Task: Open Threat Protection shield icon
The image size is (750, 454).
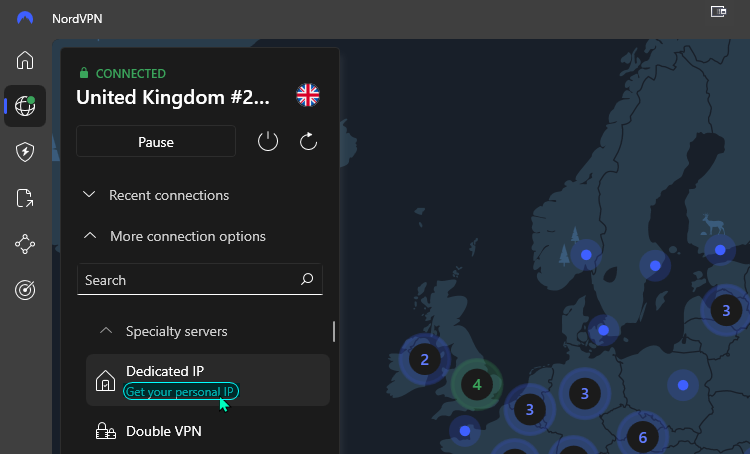Action: [25, 152]
